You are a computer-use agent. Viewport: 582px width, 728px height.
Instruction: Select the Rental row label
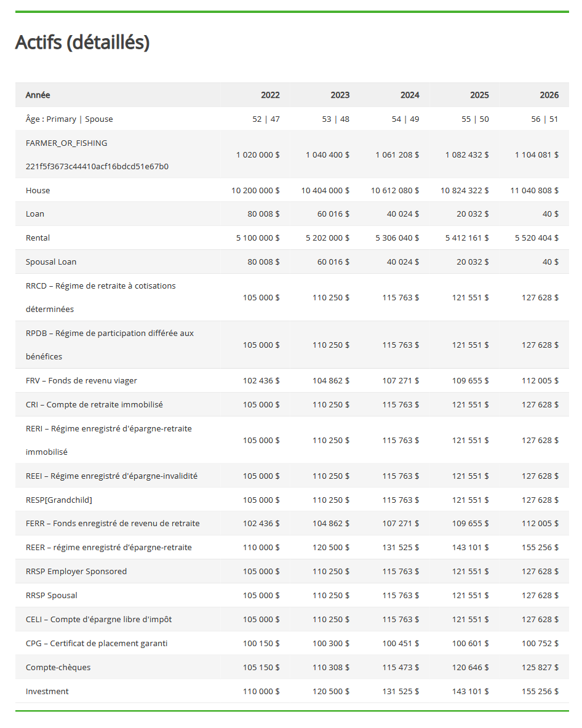tap(38, 238)
